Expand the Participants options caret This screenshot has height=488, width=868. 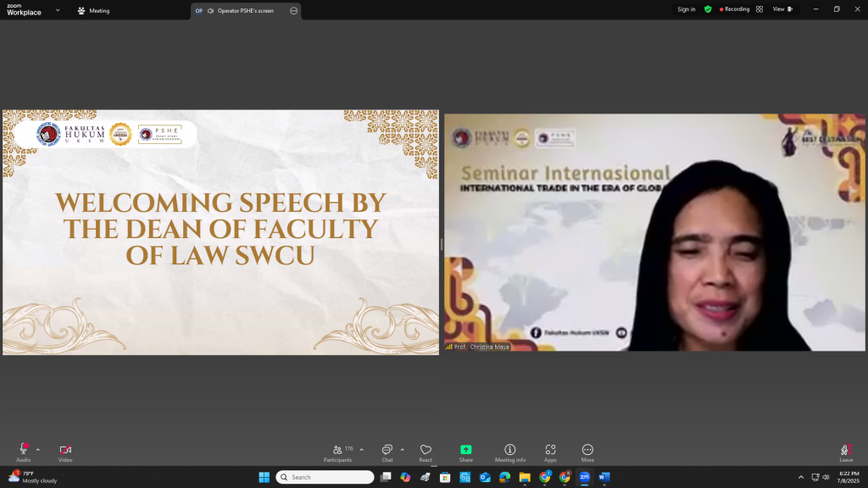coord(362,450)
